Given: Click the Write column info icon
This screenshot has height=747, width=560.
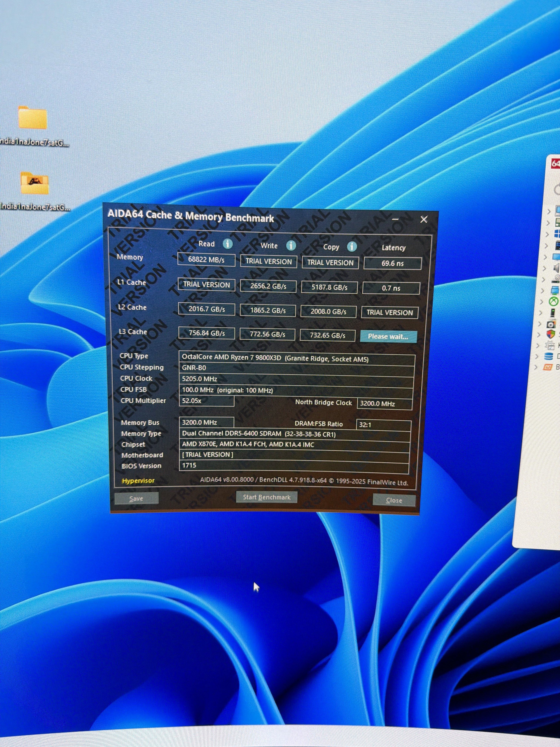Looking at the screenshot, I should coord(291,245).
